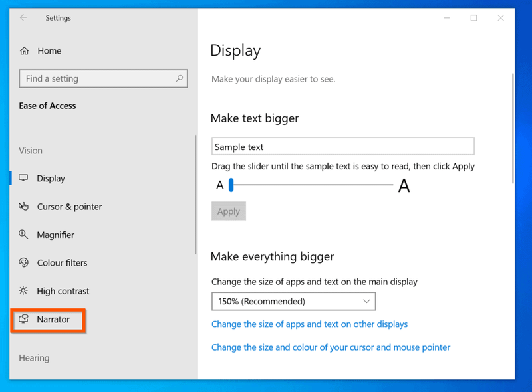
Task: Click the Ease of Access heading
Action: coord(47,106)
